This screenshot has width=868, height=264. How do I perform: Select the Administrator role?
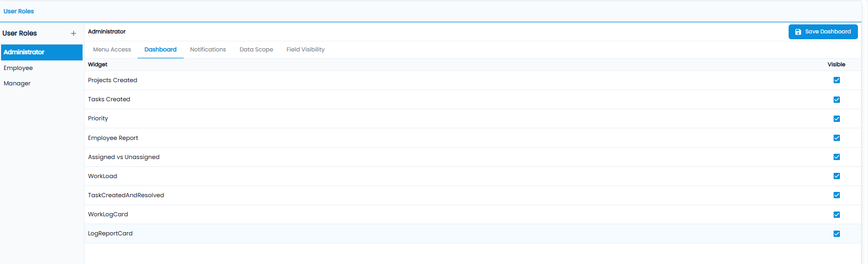point(41,52)
